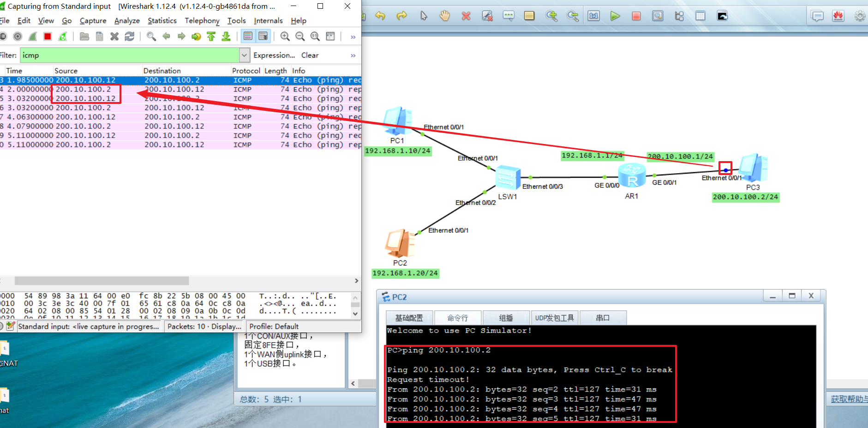
Task: Zoom out on the eNSP topology
Action: tap(573, 16)
